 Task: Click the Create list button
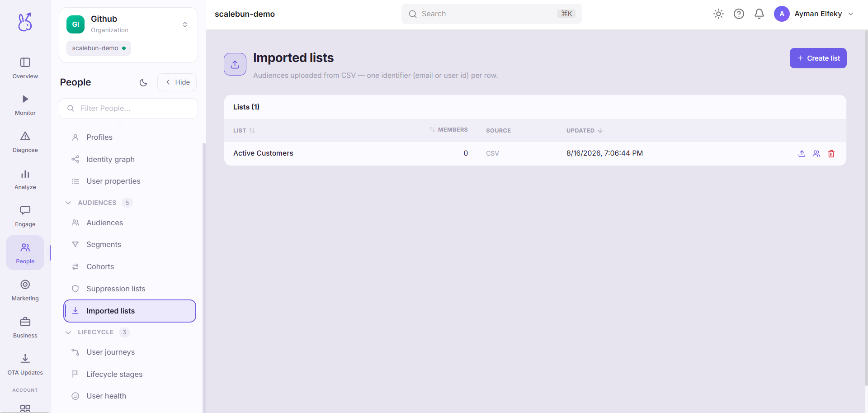(x=818, y=58)
